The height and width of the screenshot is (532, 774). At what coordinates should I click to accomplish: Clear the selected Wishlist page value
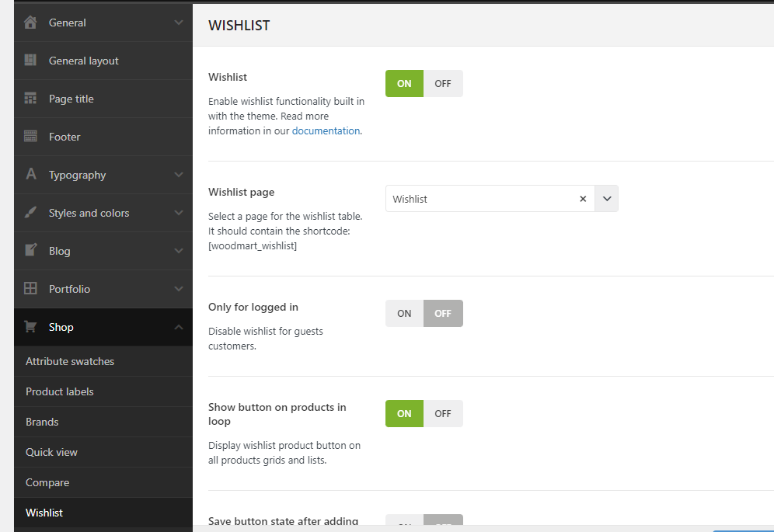583,199
